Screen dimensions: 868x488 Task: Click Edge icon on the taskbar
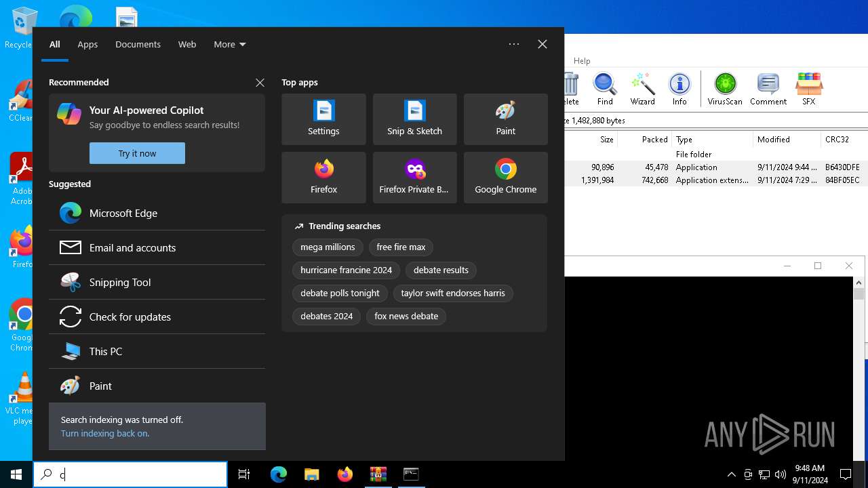279,474
